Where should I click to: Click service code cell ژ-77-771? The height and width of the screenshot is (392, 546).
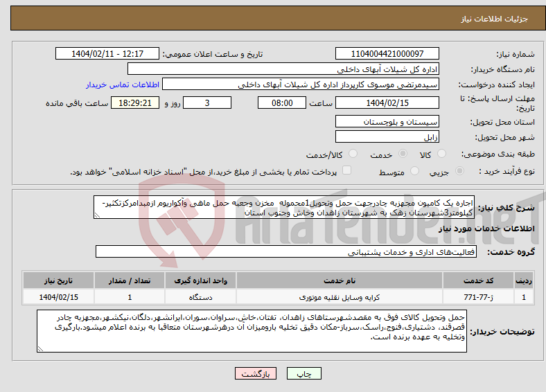point(479,297)
